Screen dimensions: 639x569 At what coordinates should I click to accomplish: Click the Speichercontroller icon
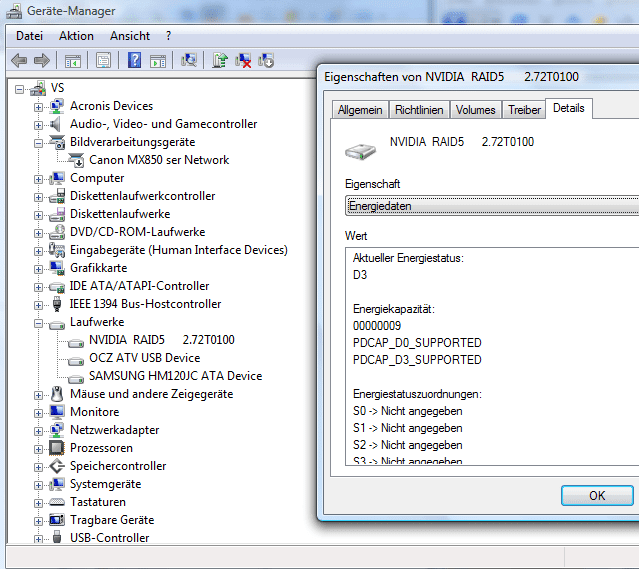click(57, 466)
